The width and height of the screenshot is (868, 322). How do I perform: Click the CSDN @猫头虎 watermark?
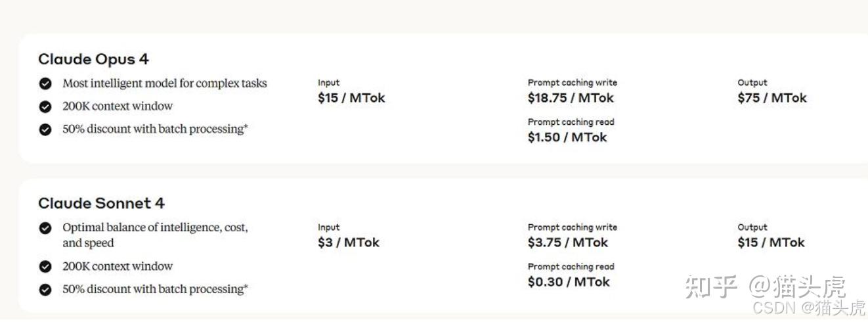click(809, 308)
